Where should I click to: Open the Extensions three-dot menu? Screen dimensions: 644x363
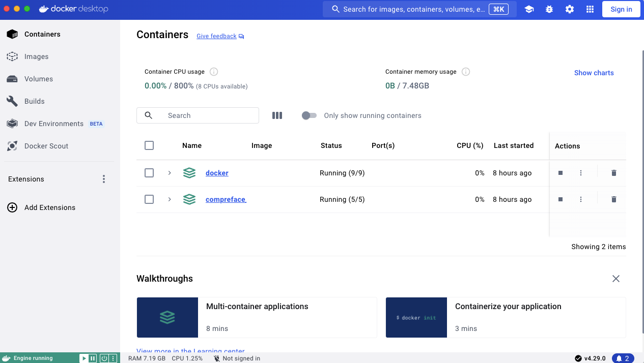tap(104, 179)
